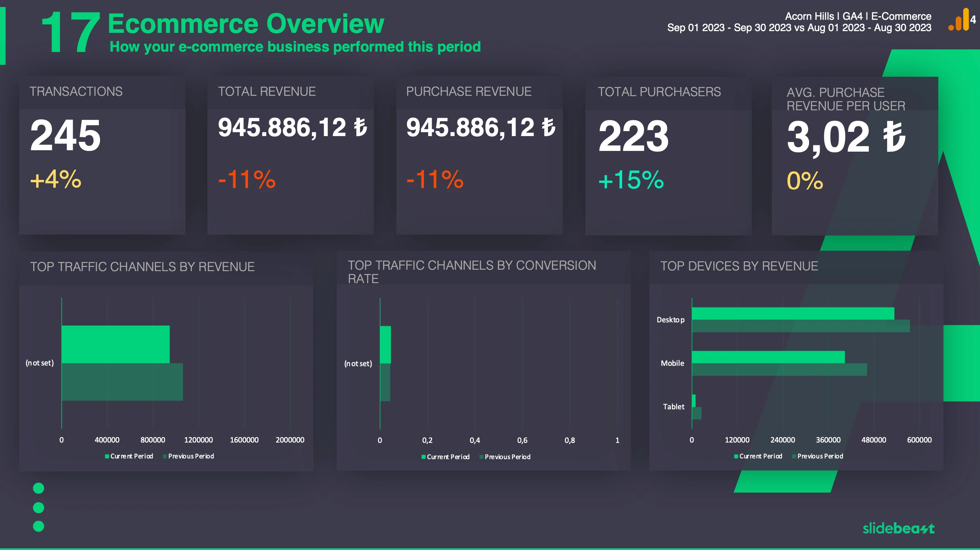Click Previous Period legend in the conversion rate chart

pos(505,457)
